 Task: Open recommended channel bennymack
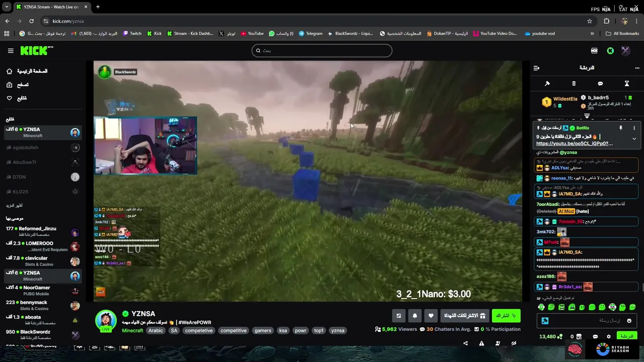(x=42, y=305)
